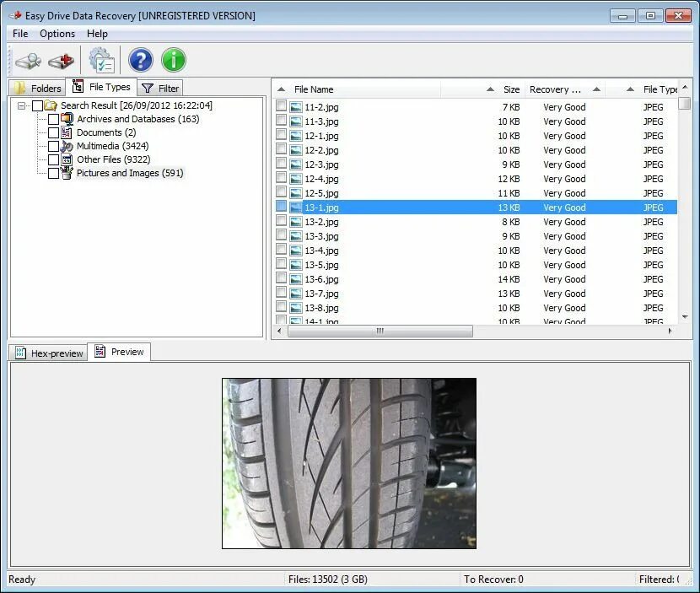Viewport: 700px width, 593px height.
Task: Sort by the File Name column header
Action: tap(314, 89)
